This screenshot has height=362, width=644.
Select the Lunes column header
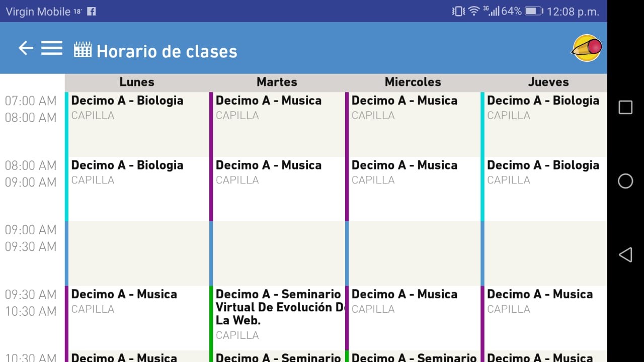[137, 82]
